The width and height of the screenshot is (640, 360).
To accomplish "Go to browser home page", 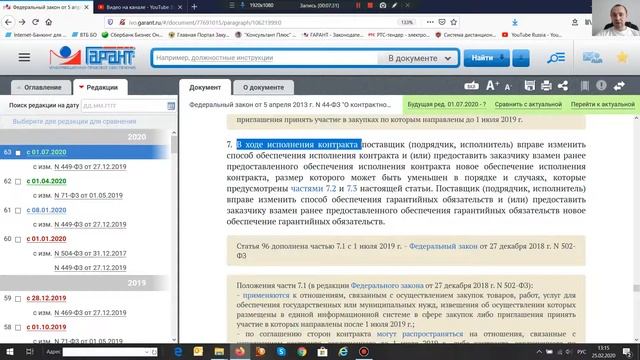I will click(49, 22).
